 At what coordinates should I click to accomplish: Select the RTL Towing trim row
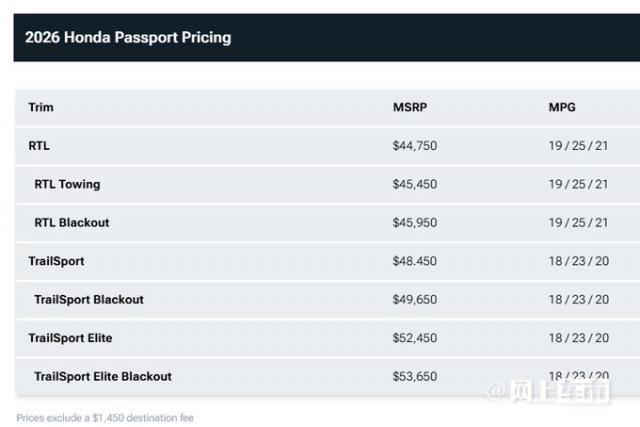tap(67, 184)
